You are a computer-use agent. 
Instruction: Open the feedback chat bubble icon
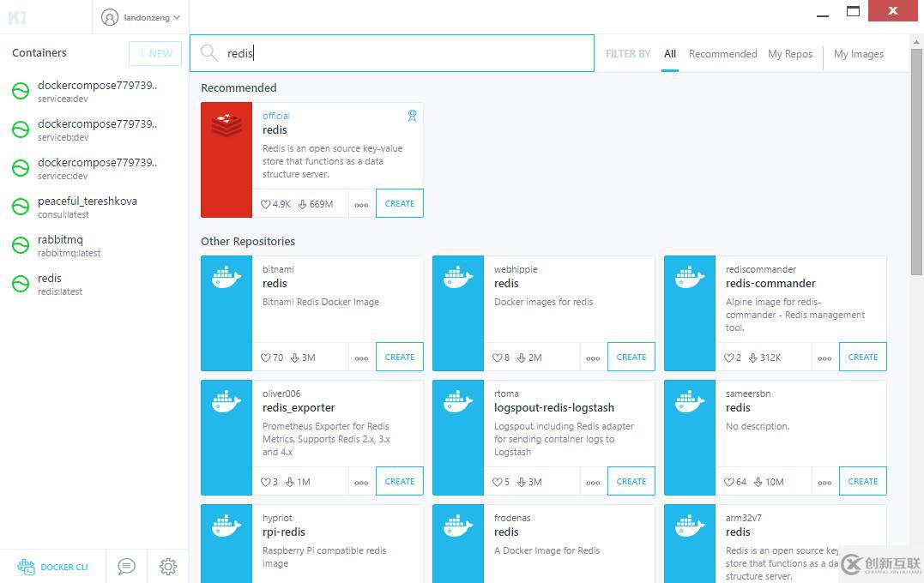[126, 567]
